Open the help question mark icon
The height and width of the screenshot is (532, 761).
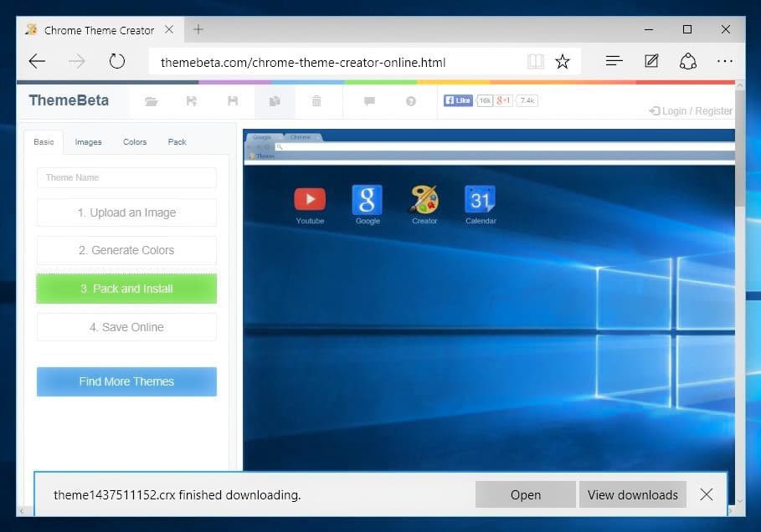[411, 101]
